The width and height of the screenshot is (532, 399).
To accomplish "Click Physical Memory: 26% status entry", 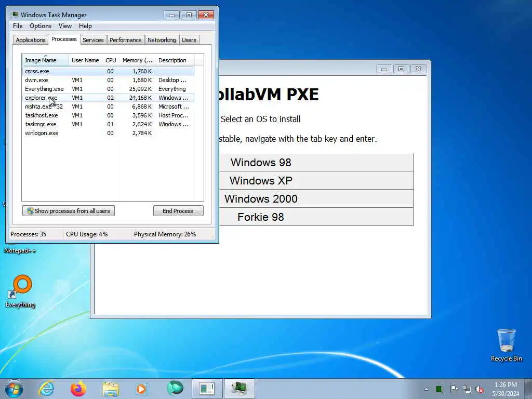I will 165,234.
